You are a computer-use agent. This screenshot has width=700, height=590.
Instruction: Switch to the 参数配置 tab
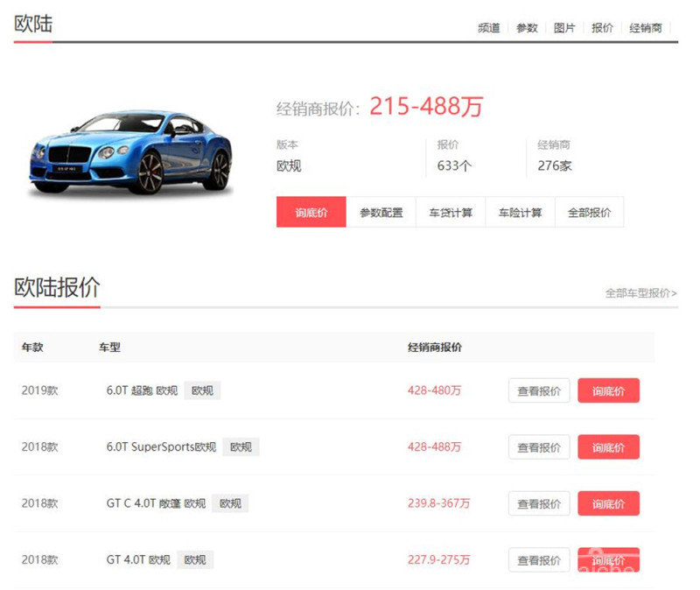point(381,213)
